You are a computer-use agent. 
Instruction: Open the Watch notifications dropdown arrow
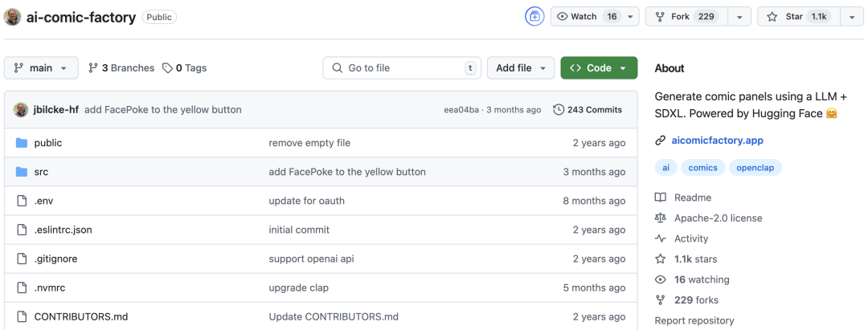(631, 17)
